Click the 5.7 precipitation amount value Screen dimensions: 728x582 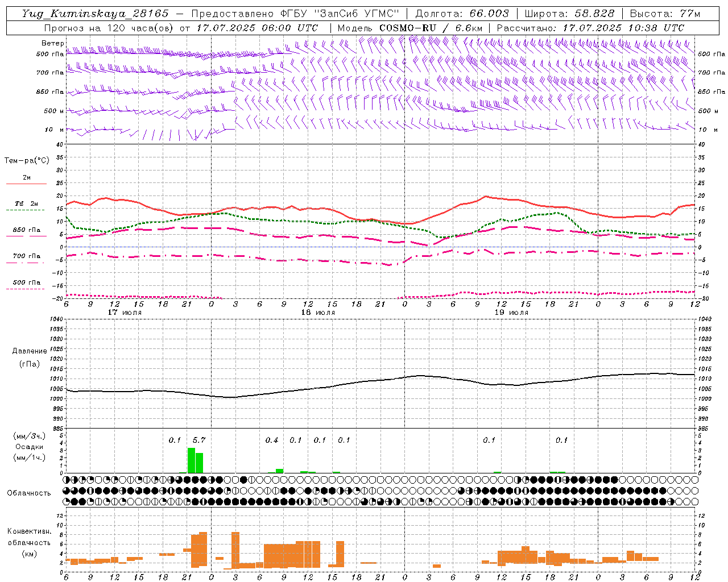(x=199, y=440)
